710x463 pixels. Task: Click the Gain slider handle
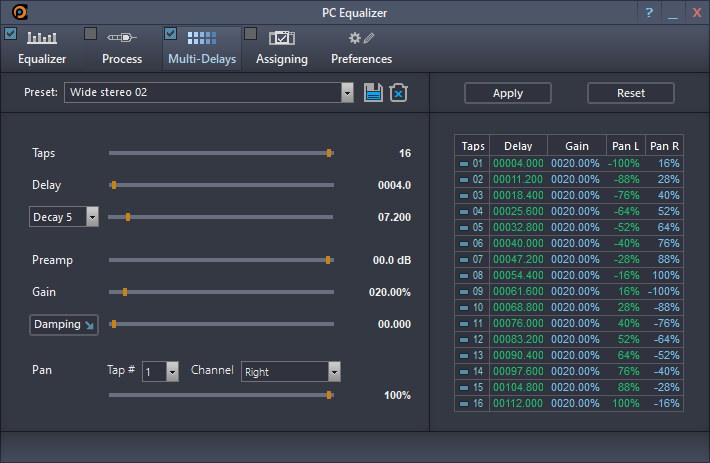[125, 292]
